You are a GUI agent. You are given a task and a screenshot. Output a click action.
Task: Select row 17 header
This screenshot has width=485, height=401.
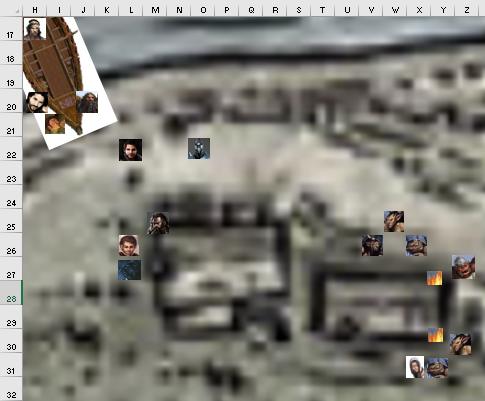coord(11,29)
